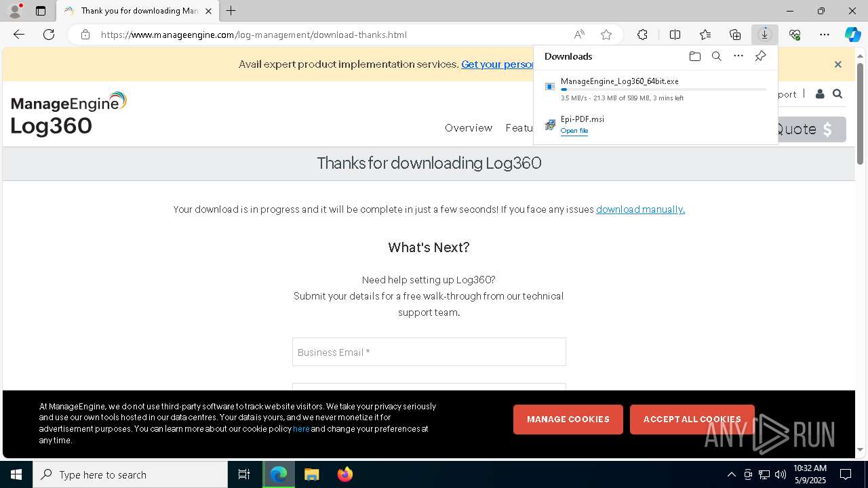Open the browser profile icon
This screenshot has height=488, width=868.
coord(14,11)
